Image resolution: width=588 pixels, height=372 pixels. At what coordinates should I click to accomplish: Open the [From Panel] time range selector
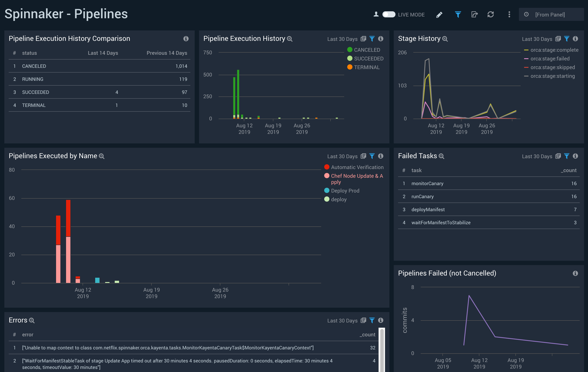click(551, 14)
